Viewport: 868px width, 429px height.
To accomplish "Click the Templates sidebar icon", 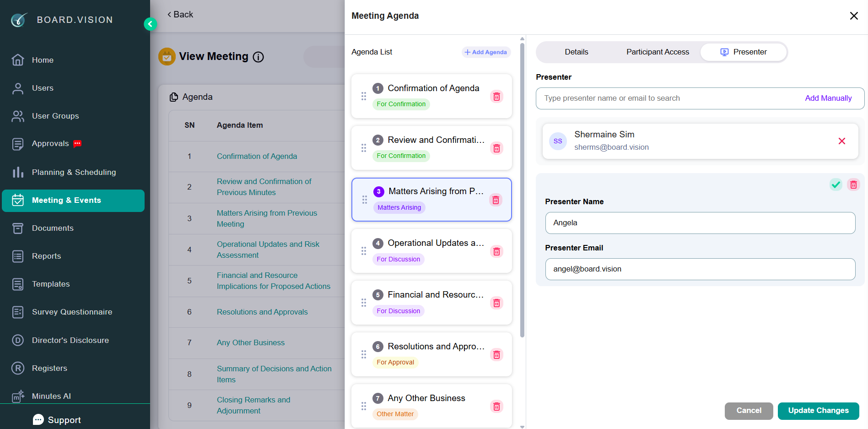I will click(18, 284).
